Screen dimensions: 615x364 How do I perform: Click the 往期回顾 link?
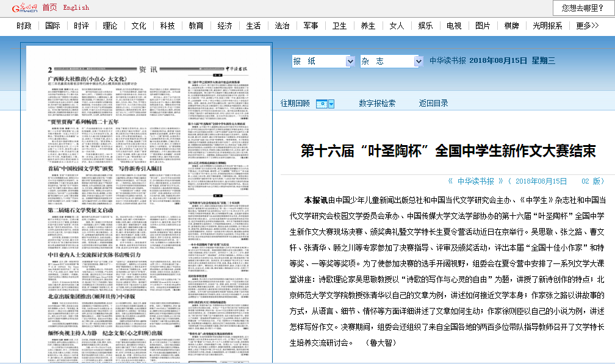pyautogui.click(x=295, y=104)
